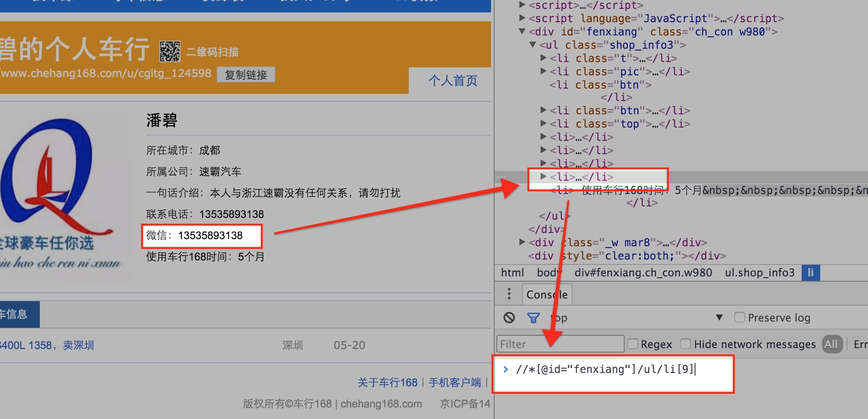The width and height of the screenshot is (868, 419).
Task: Expand the highlighted selected li node
Action: click(x=544, y=176)
